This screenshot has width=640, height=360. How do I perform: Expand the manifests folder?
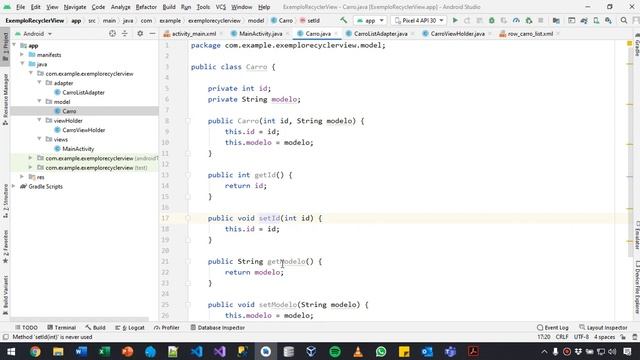[22, 54]
